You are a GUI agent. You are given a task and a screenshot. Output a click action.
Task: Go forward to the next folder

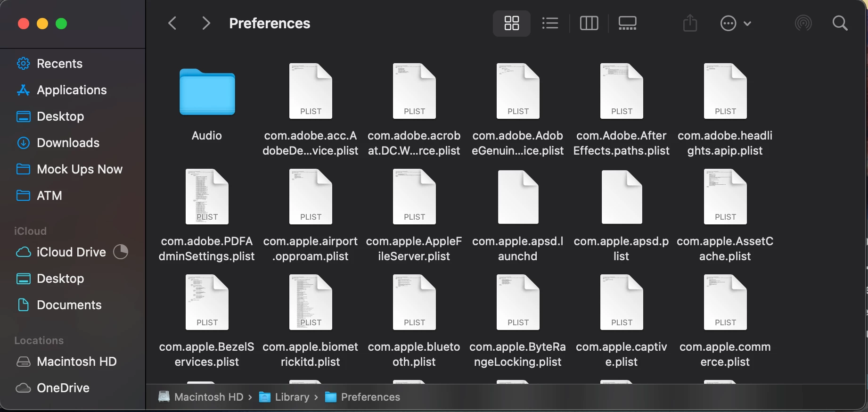tap(206, 23)
